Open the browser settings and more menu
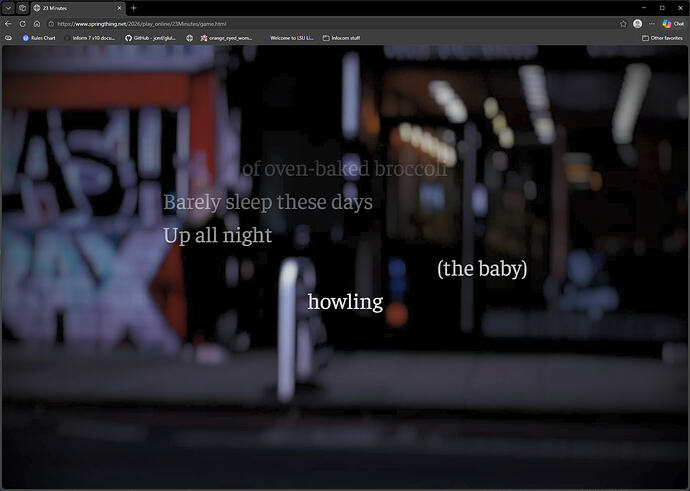Viewport: 690px width, 491px height. tap(653, 23)
